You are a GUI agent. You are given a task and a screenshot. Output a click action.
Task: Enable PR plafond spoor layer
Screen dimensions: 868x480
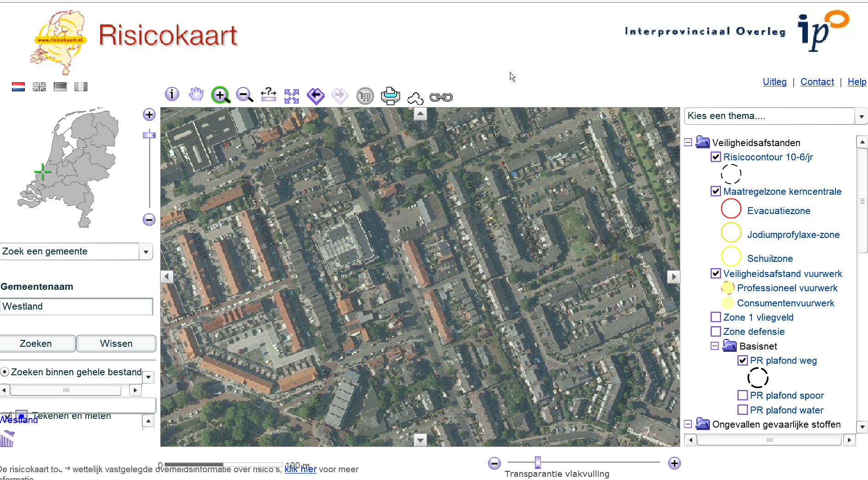click(742, 395)
